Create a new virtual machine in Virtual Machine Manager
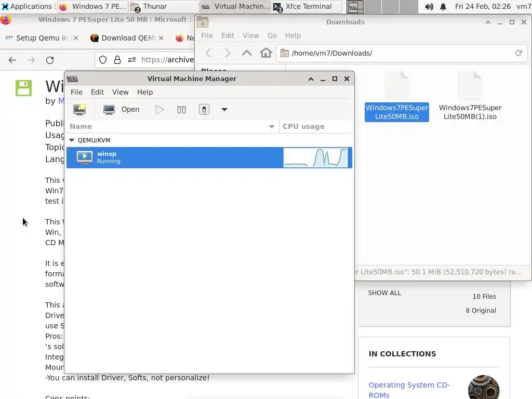This screenshot has width=532, height=399. 79,109
